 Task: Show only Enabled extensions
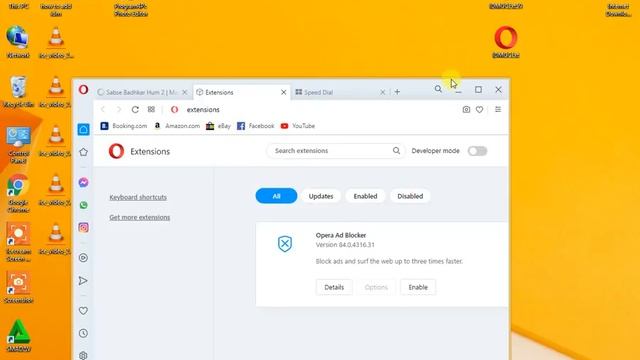pyautogui.click(x=365, y=196)
